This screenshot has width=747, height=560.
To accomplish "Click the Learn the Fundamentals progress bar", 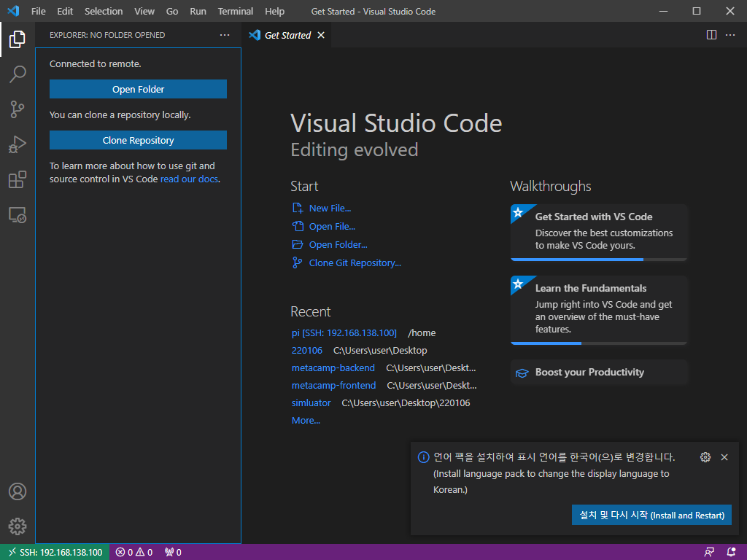I will point(599,343).
